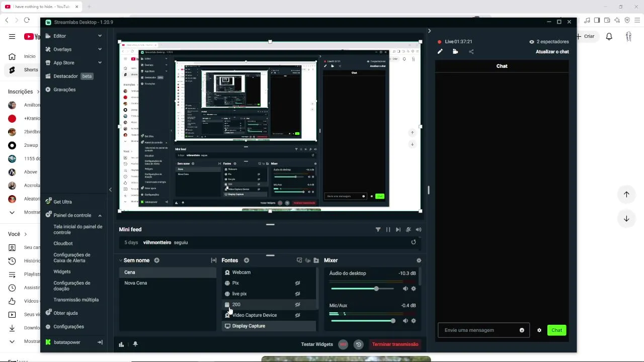The height and width of the screenshot is (362, 644).
Task: Toggle the replay buffer button
Action: [358, 344]
